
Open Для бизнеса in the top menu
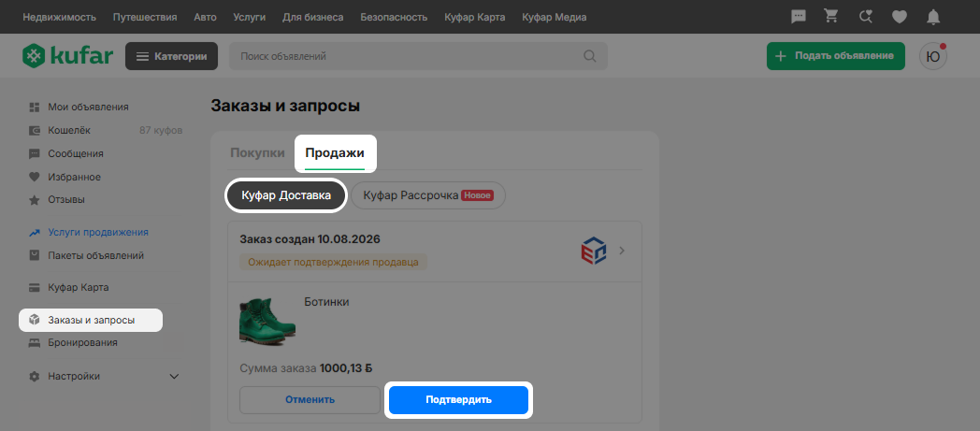coord(313,17)
